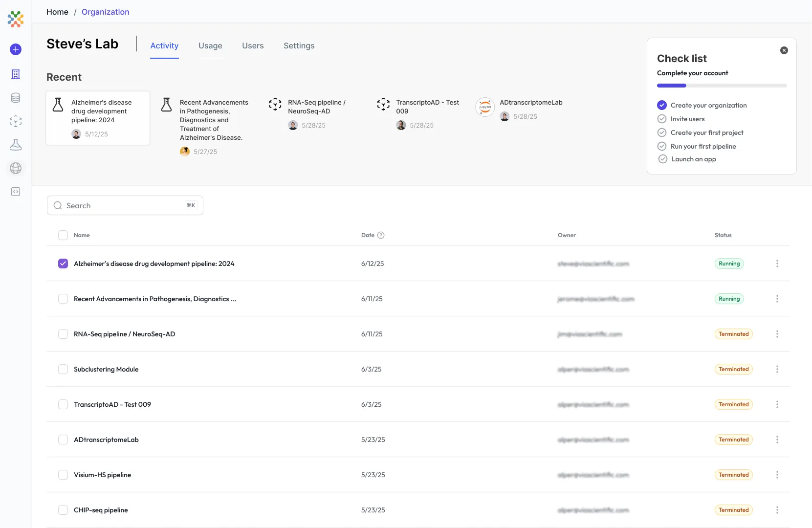
Task: Click Run your first pipeline checklist item
Action: [703, 146]
